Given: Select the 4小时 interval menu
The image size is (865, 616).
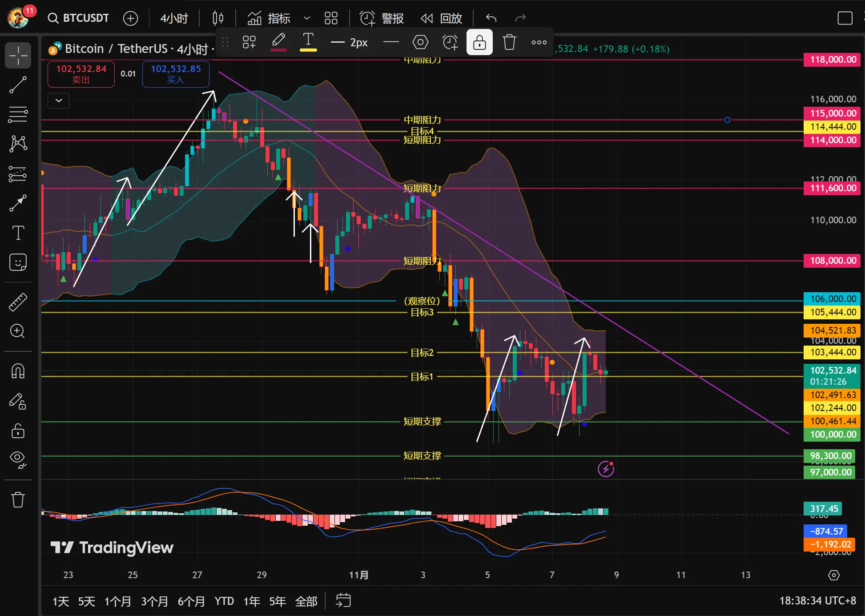Looking at the screenshot, I should [174, 18].
